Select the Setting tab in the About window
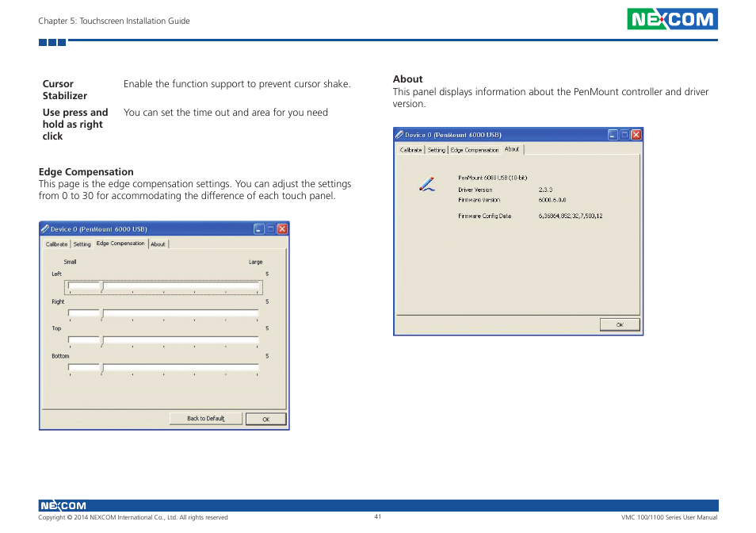 coord(437,150)
